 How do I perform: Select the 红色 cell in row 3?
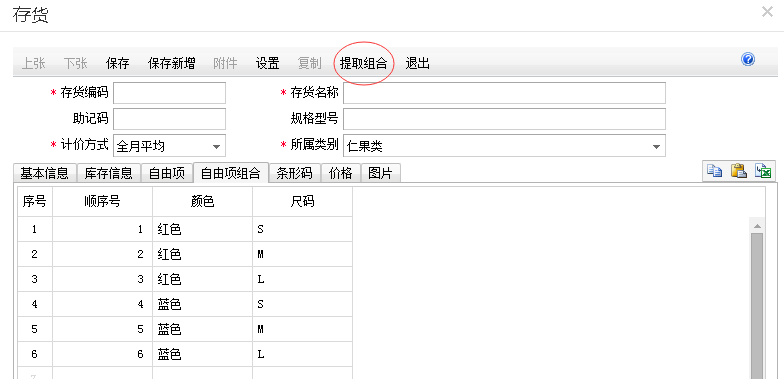(202, 280)
